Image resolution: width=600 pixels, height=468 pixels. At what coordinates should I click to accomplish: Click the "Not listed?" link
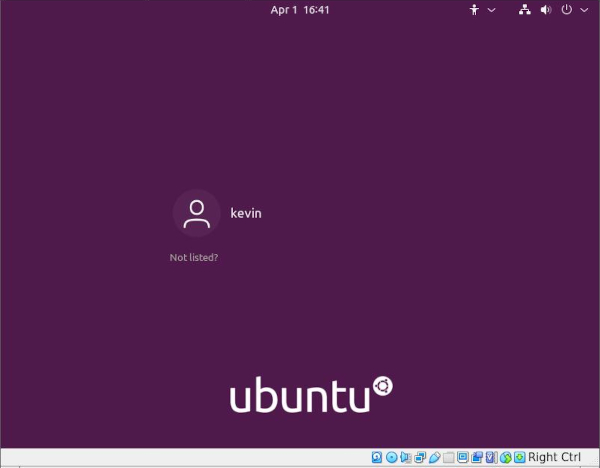194,258
